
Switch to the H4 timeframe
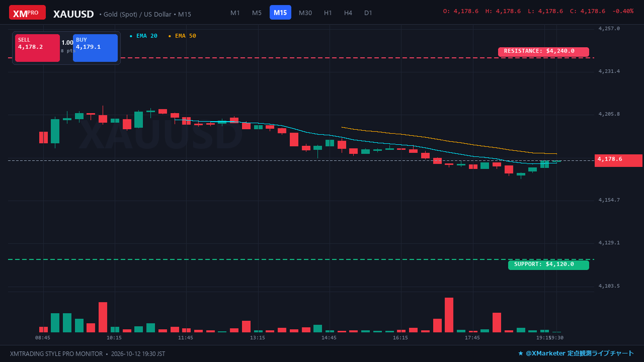[348, 12]
